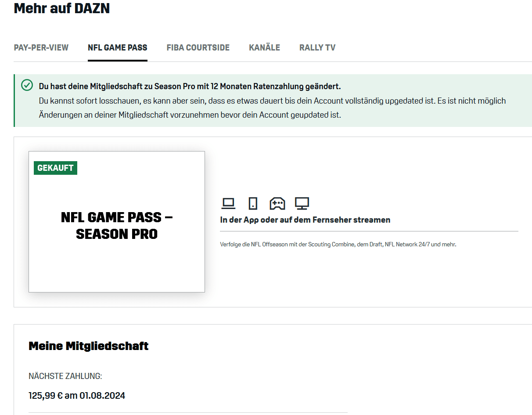
Task: Select the NFL GAME PASS tab
Action: (x=118, y=47)
